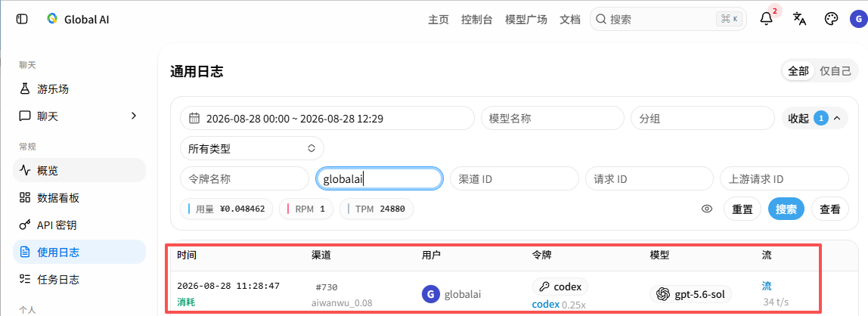The height and width of the screenshot is (316, 868).
Task: Open 数据看板 in the sidebar
Action: coord(79,197)
